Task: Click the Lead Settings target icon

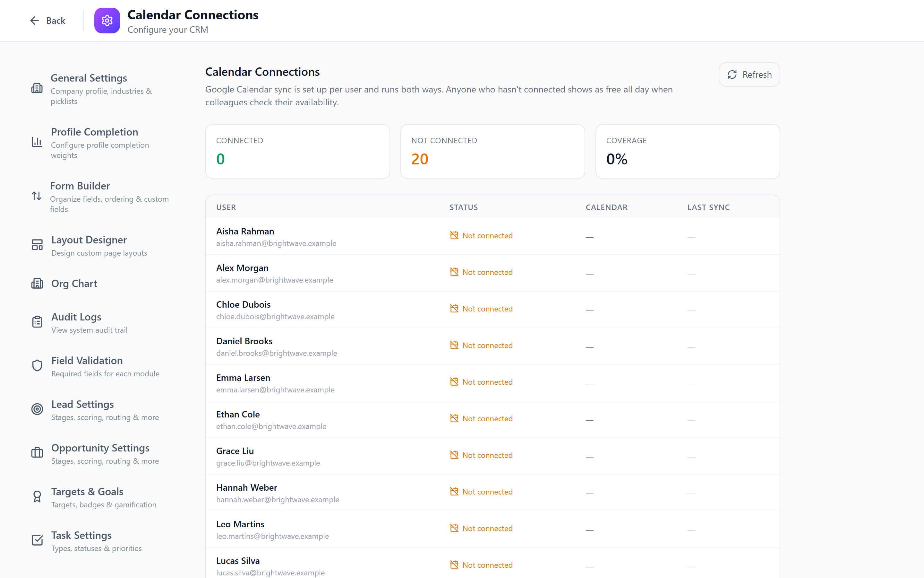Action: [x=37, y=409]
